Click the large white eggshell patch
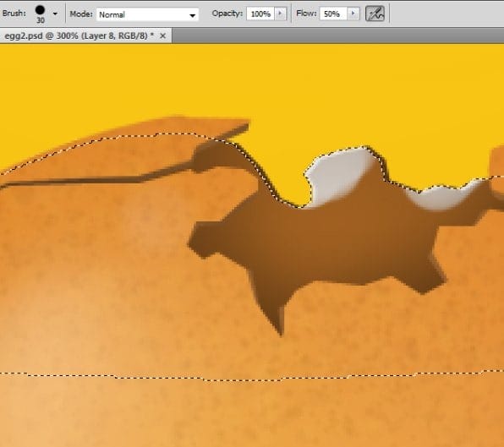The height and width of the screenshot is (447, 504). (337, 175)
